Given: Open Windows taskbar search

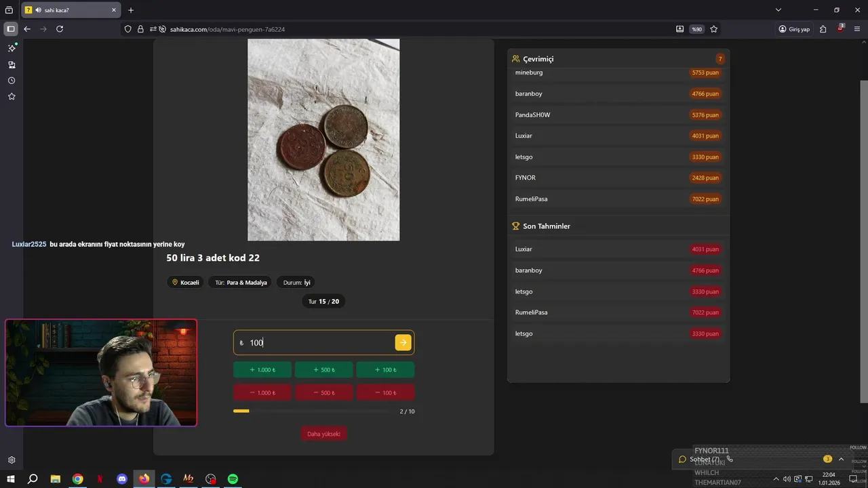Looking at the screenshot, I should click(x=33, y=479).
